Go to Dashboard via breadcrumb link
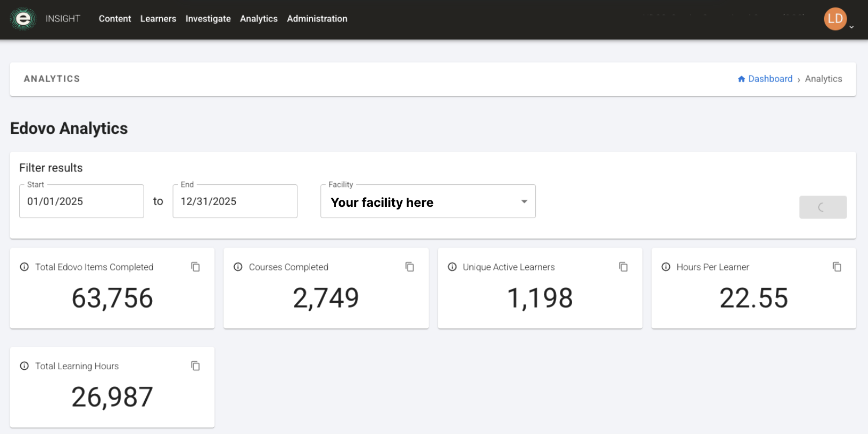 (769, 79)
